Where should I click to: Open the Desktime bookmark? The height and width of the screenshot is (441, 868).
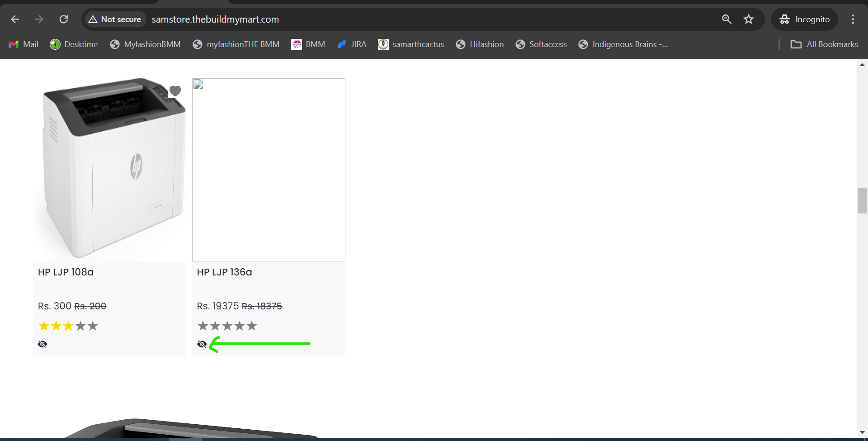point(74,44)
